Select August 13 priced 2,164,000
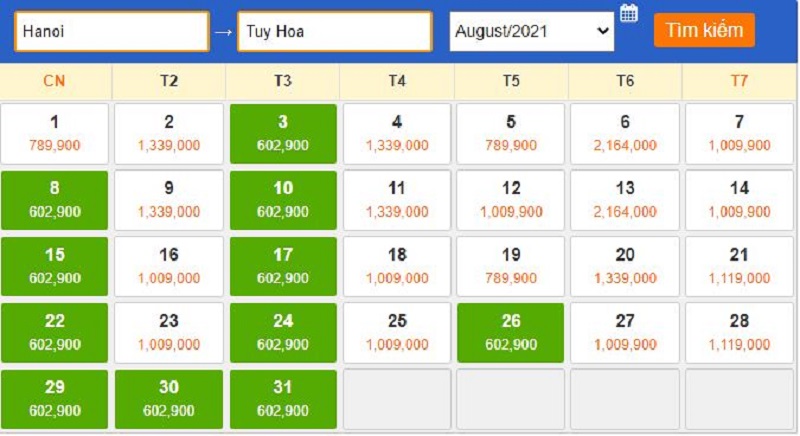The width and height of the screenshot is (800, 436). pos(625,200)
